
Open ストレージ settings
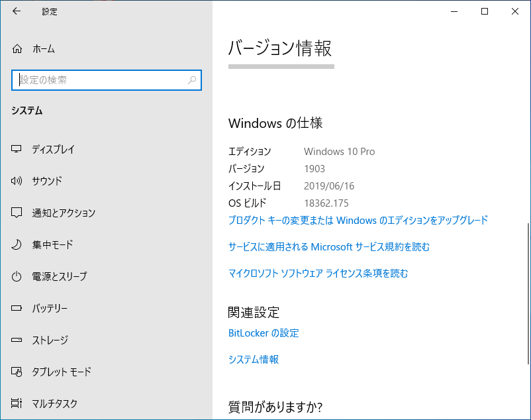50,340
